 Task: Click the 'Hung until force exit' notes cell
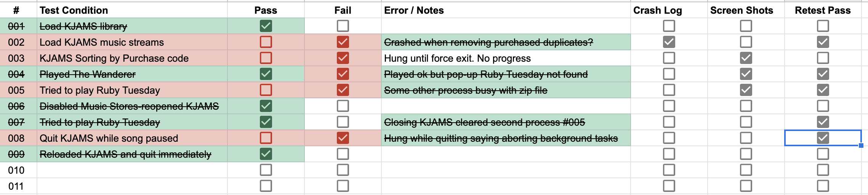coord(505,58)
